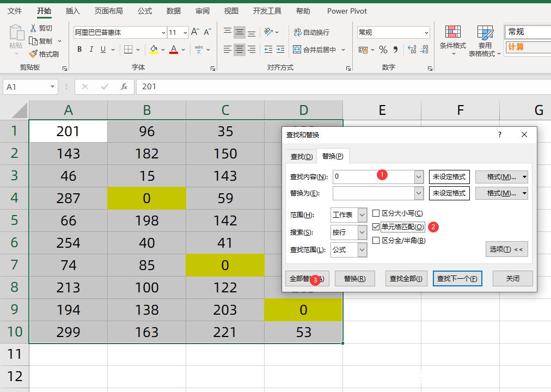Click the Replace with (替换为) input field
This screenshot has width=551, height=392.
[374, 193]
